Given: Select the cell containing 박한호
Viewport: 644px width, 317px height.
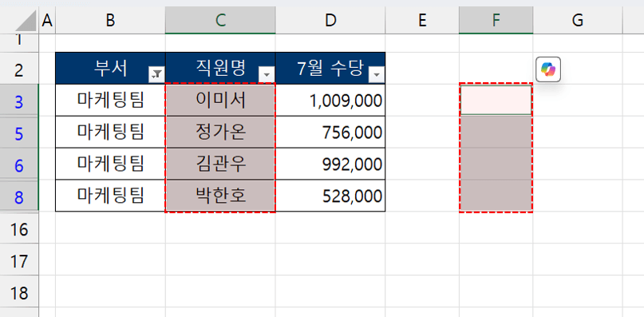Looking at the screenshot, I should pyautogui.click(x=220, y=196).
